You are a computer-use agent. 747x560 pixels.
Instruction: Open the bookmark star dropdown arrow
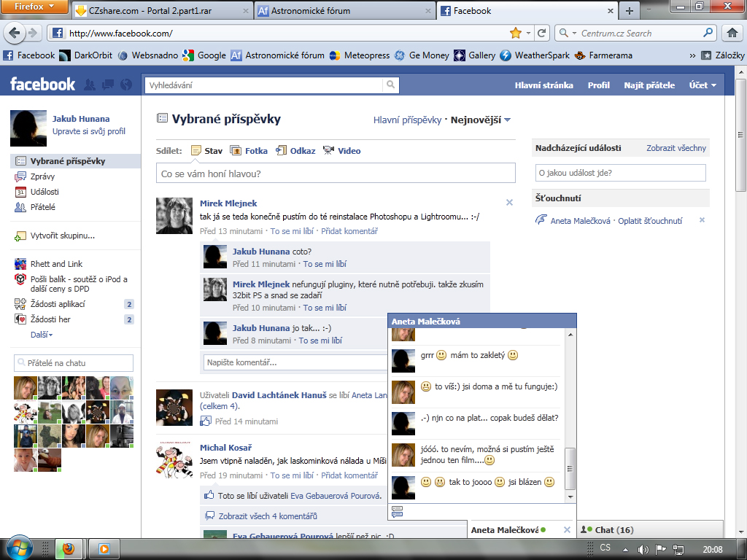point(528,33)
